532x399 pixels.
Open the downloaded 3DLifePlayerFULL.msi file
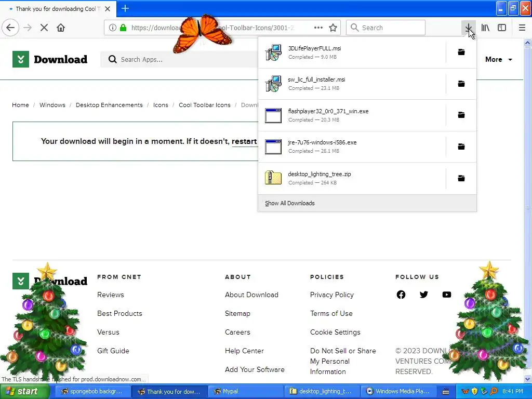352,52
